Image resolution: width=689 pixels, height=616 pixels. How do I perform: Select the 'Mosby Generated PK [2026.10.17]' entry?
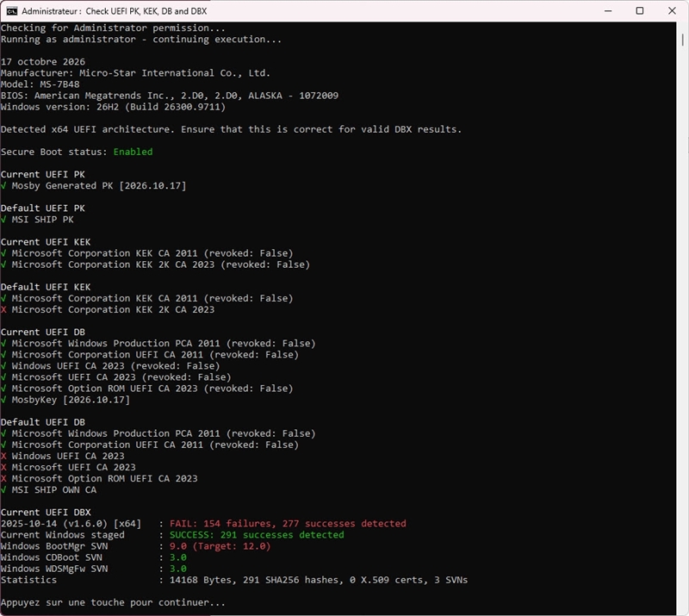click(x=99, y=185)
